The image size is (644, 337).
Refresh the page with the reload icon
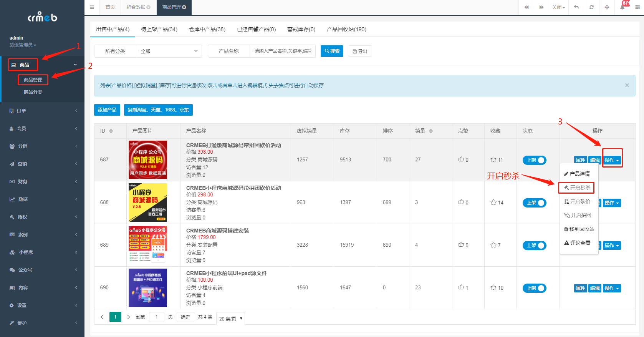coord(591,7)
